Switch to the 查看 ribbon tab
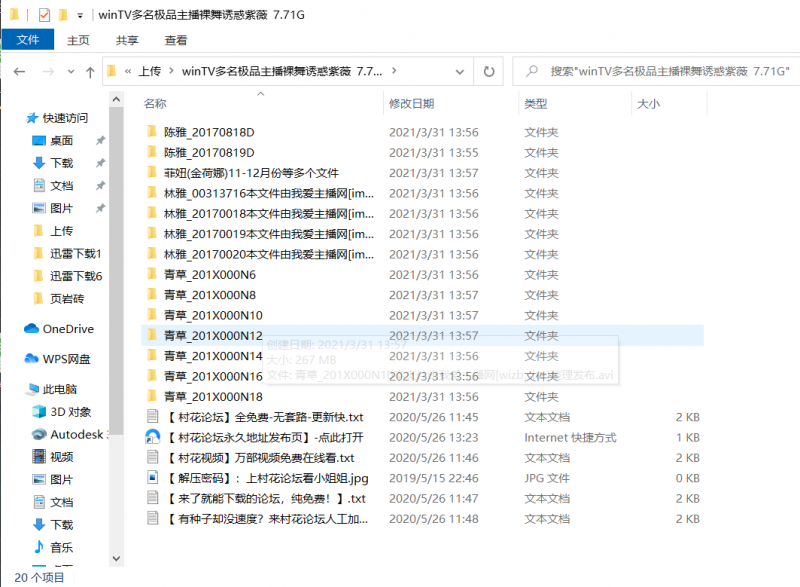The height and width of the screenshot is (587, 800). pos(176,40)
